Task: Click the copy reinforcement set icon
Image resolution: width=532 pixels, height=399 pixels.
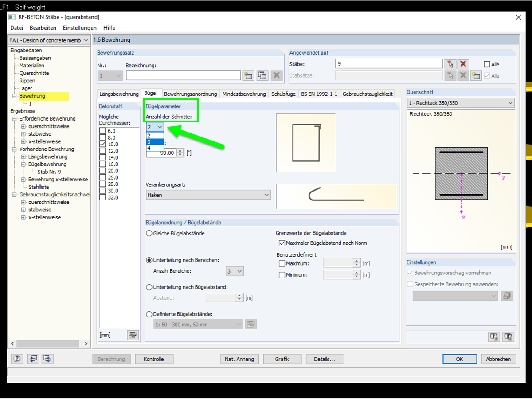Action: point(262,76)
